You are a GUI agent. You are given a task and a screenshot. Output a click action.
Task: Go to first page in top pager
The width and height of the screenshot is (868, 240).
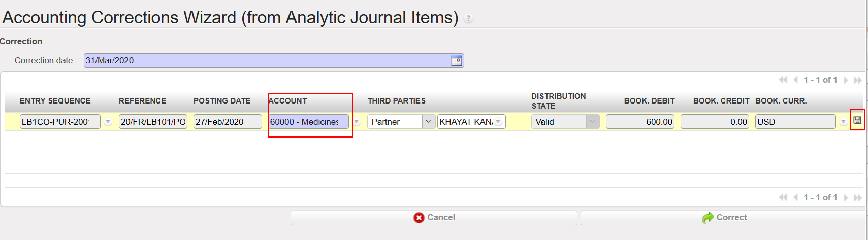click(783, 80)
